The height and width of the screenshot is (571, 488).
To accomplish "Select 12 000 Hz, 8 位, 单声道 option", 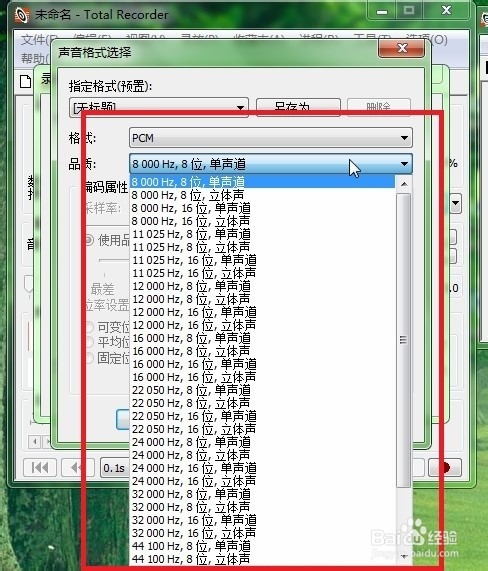I will [x=262, y=286].
